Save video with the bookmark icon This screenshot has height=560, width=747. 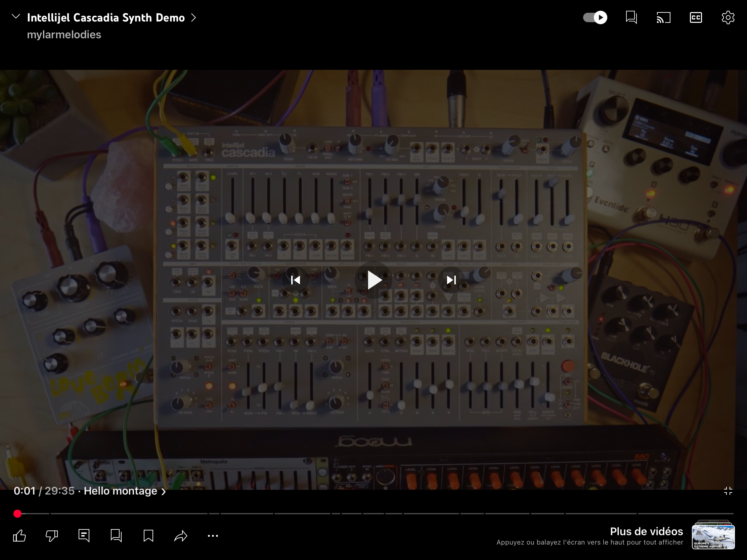point(148,536)
